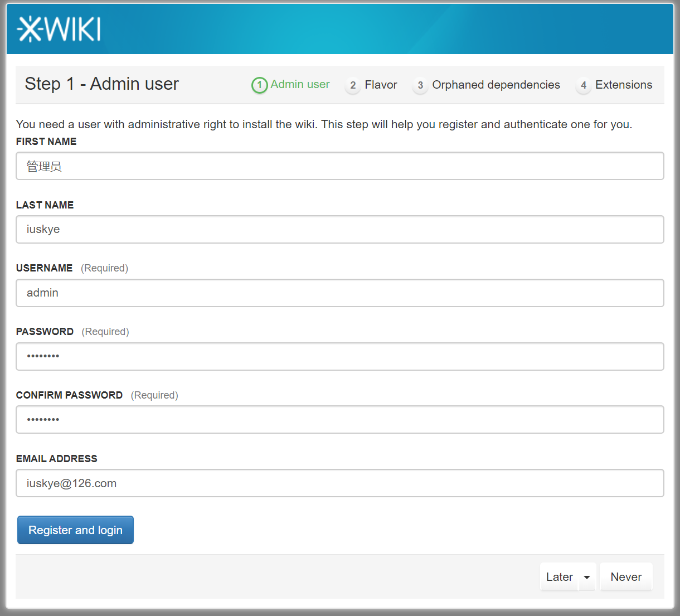Click the CONFIRM PASSWORD label
This screenshot has height=616, width=680.
pos(69,395)
